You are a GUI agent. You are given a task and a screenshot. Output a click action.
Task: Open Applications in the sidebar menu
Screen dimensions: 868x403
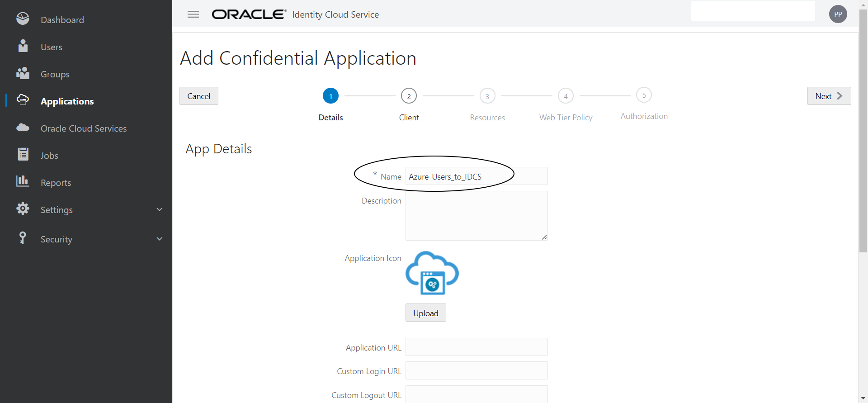67,101
